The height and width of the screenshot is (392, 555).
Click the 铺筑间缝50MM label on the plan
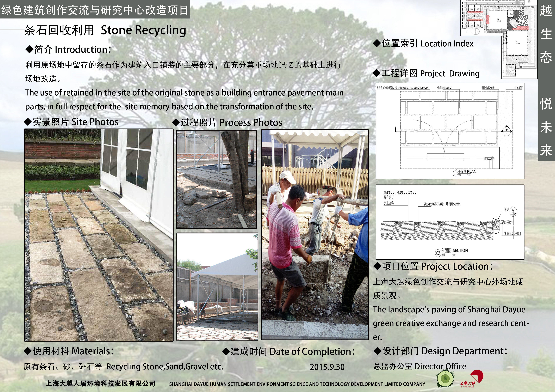coord(444,88)
